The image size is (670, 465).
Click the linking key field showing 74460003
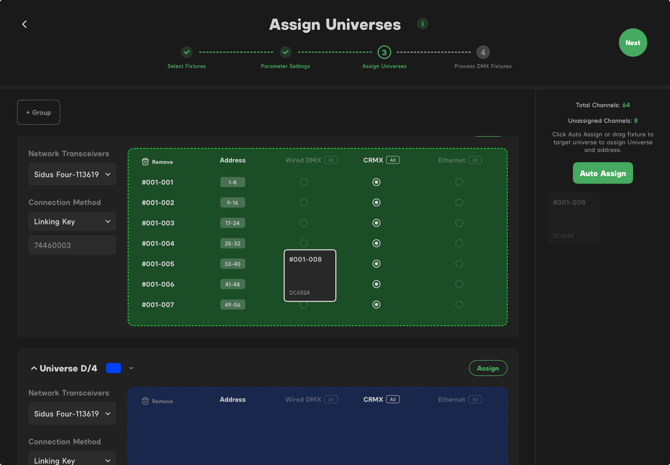[x=72, y=245]
